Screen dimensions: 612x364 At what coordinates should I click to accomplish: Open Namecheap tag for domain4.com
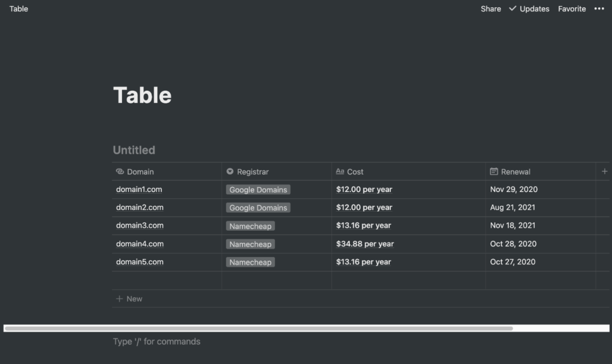[250, 244]
